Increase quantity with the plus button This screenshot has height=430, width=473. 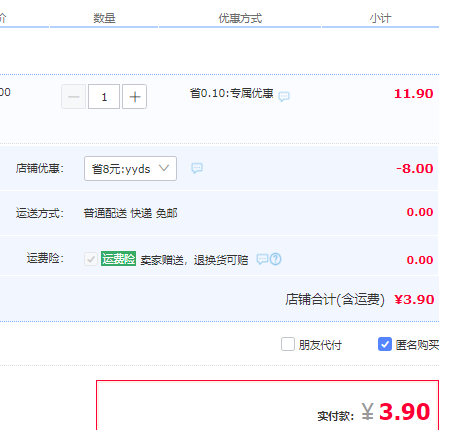[x=134, y=97]
